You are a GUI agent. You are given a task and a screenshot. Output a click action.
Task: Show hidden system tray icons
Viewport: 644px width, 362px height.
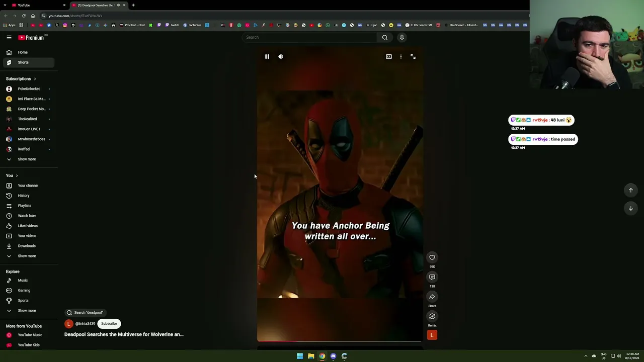pyautogui.click(x=586, y=356)
